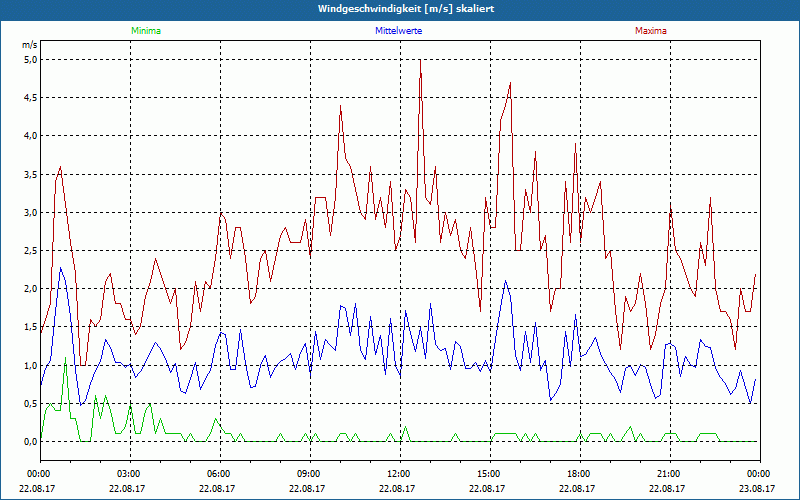Viewport: 800px width, 500px height.
Task: Click the 4,0 y-axis value
Action: pos(31,136)
